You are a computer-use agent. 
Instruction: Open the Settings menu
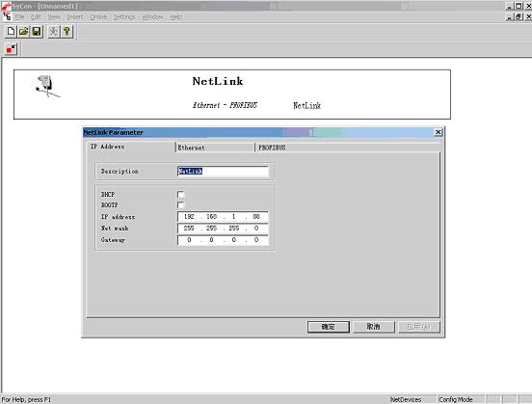pos(124,17)
